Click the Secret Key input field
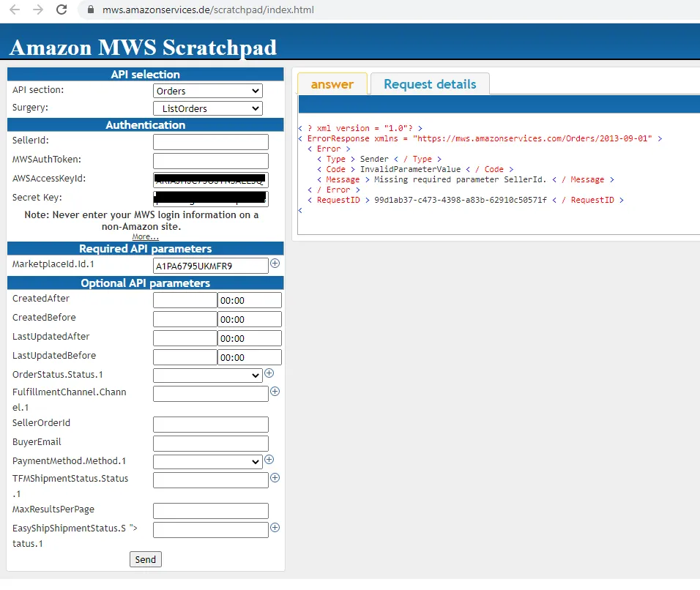 pos(211,199)
